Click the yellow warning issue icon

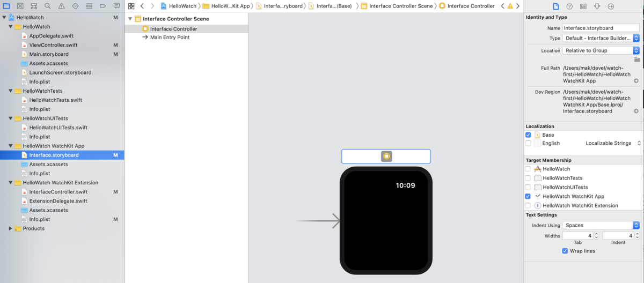[x=510, y=6]
